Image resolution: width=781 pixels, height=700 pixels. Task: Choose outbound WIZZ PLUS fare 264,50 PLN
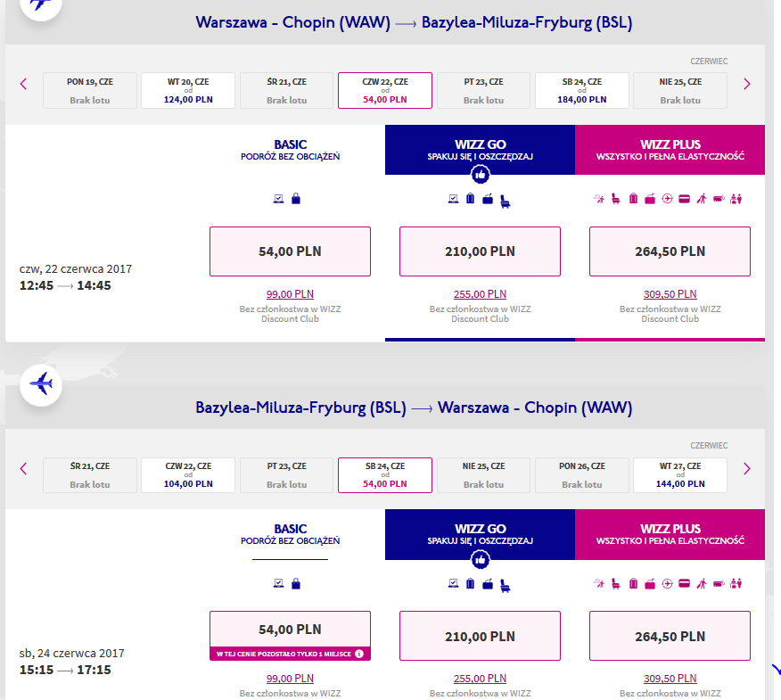coord(670,251)
